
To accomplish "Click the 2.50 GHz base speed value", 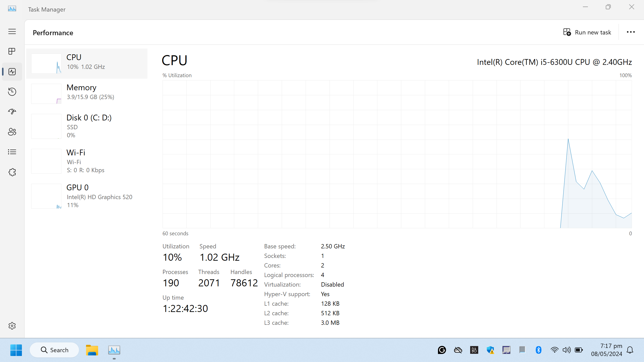I will coord(333,246).
